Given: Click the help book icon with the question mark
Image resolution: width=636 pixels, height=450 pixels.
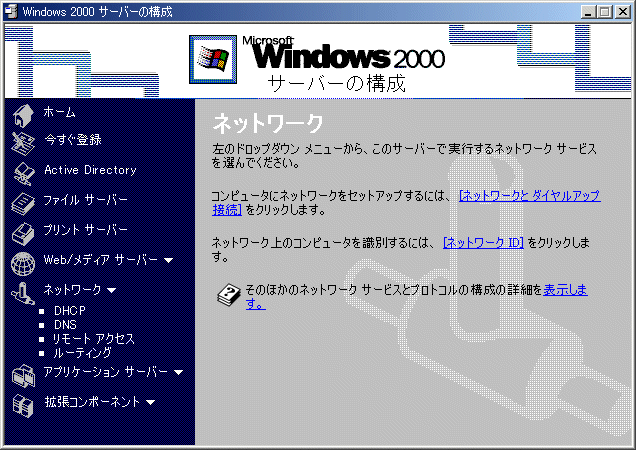Looking at the screenshot, I should coord(229,295).
